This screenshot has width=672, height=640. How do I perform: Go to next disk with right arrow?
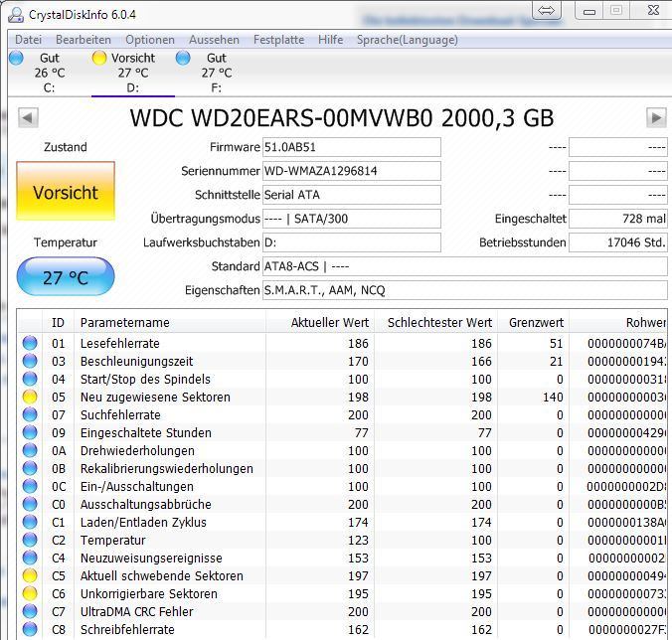pos(656,117)
